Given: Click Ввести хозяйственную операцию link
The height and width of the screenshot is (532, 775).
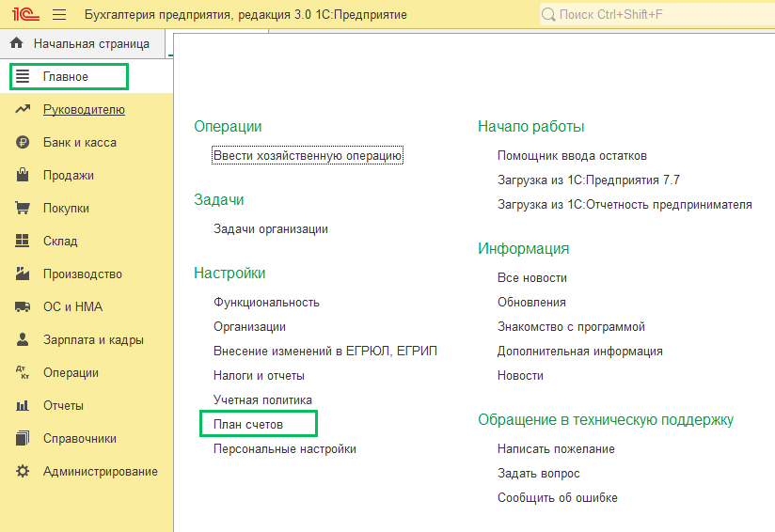Looking at the screenshot, I should click(x=308, y=156).
